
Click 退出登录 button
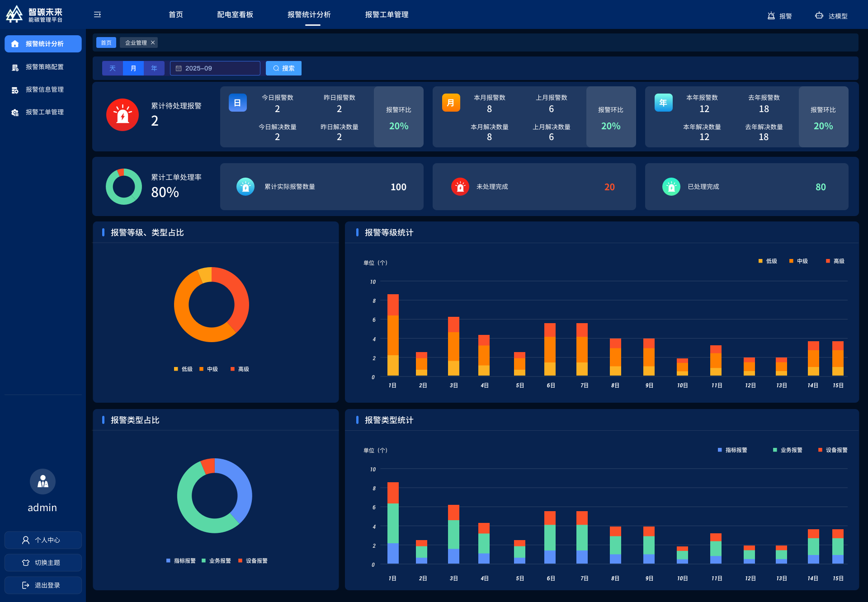[x=43, y=585]
